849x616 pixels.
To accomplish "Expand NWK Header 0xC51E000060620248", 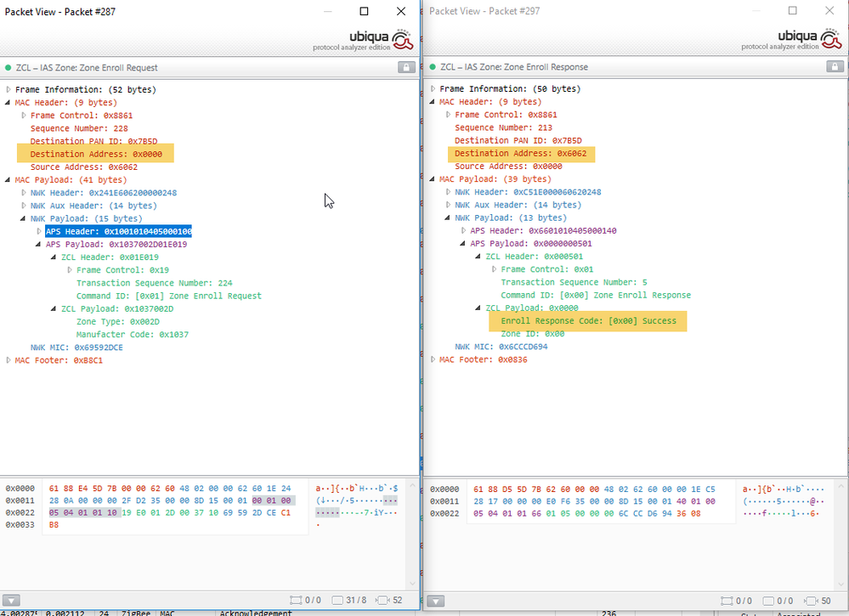I will tap(448, 192).
